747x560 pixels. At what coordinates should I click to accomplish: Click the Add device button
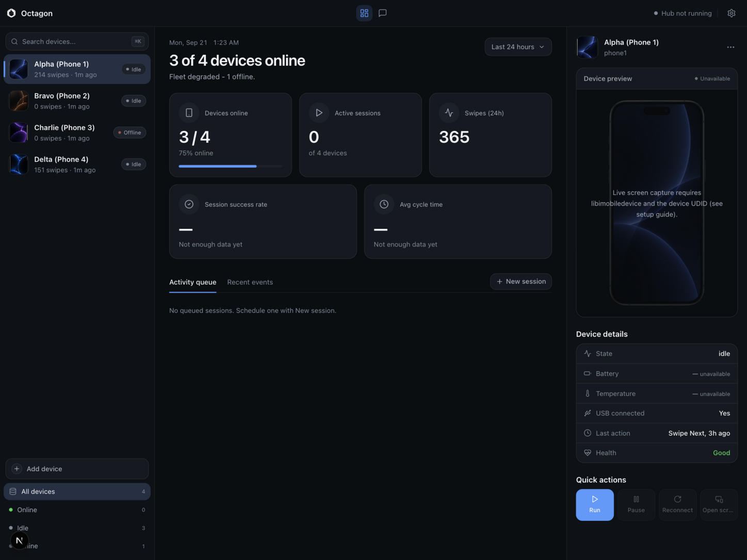point(77,469)
